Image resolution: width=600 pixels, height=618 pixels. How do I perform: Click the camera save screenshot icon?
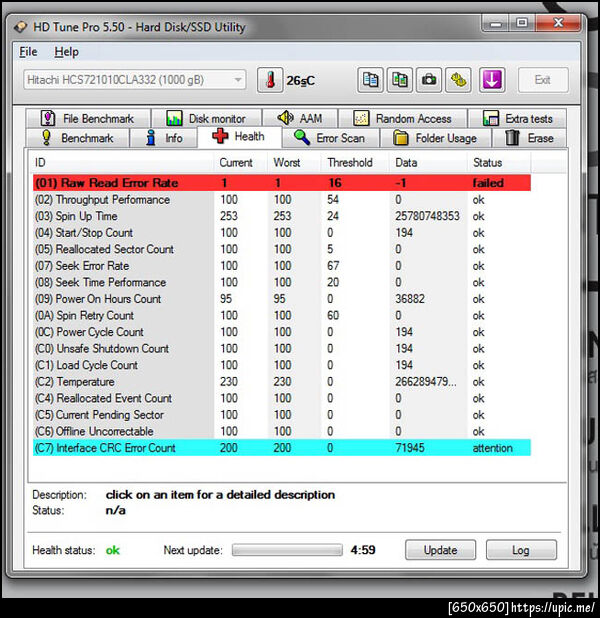point(429,80)
